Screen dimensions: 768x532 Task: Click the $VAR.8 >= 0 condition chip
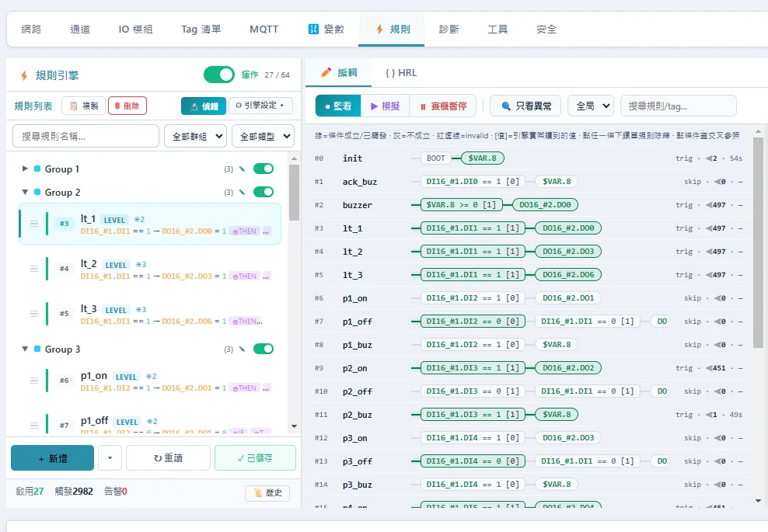coord(461,204)
